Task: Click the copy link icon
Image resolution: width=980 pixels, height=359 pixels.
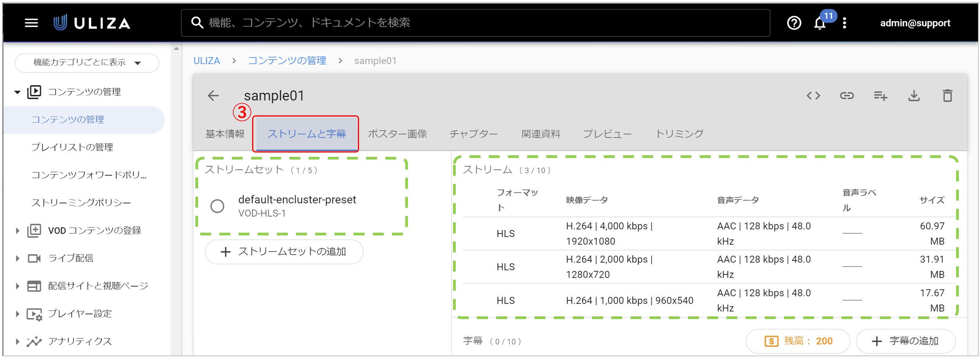Action: [846, 96]
